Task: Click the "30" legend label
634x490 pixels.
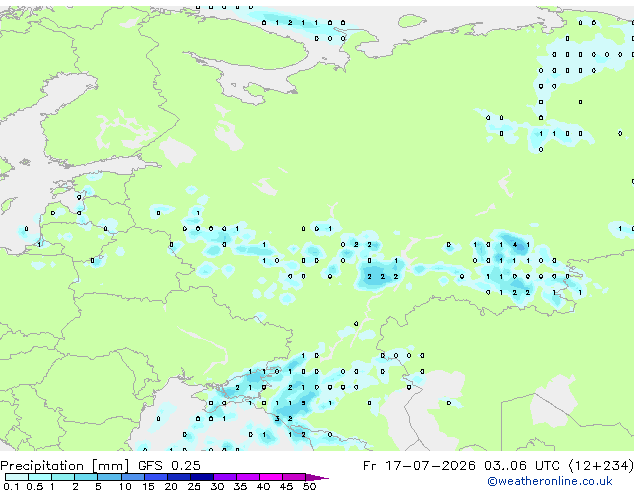Action: [217, 486]
